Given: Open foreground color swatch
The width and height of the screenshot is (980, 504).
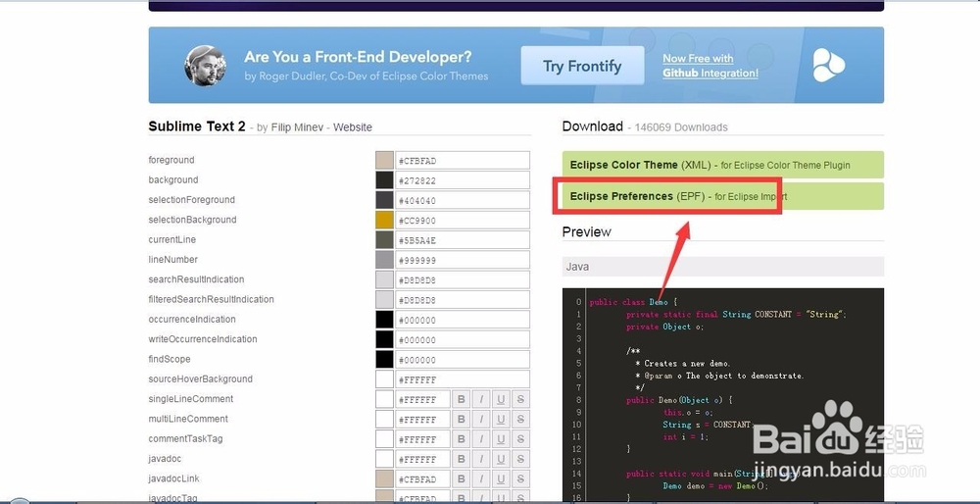Looking at the screenshot, I should [384, 160].
